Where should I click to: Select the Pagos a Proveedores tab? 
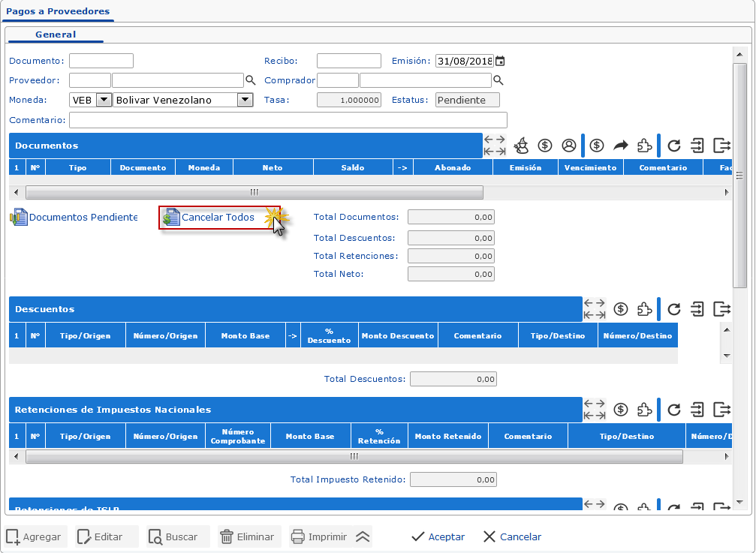coord(58,11)
